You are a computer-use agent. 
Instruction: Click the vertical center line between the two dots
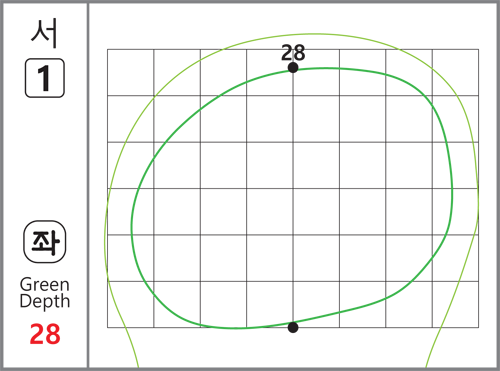point(293,197)
